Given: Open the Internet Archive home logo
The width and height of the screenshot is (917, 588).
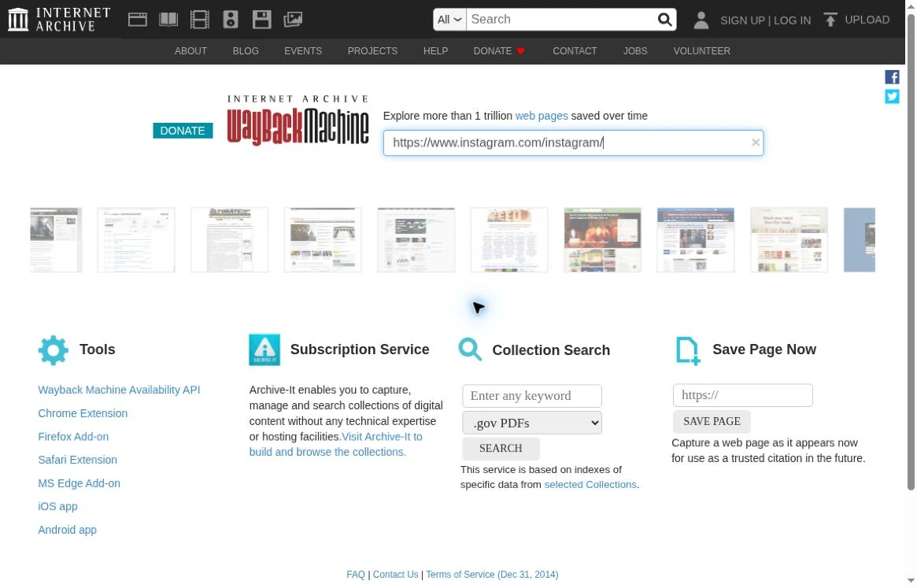Looking at the screenshot, I should [x=59, y=20].
